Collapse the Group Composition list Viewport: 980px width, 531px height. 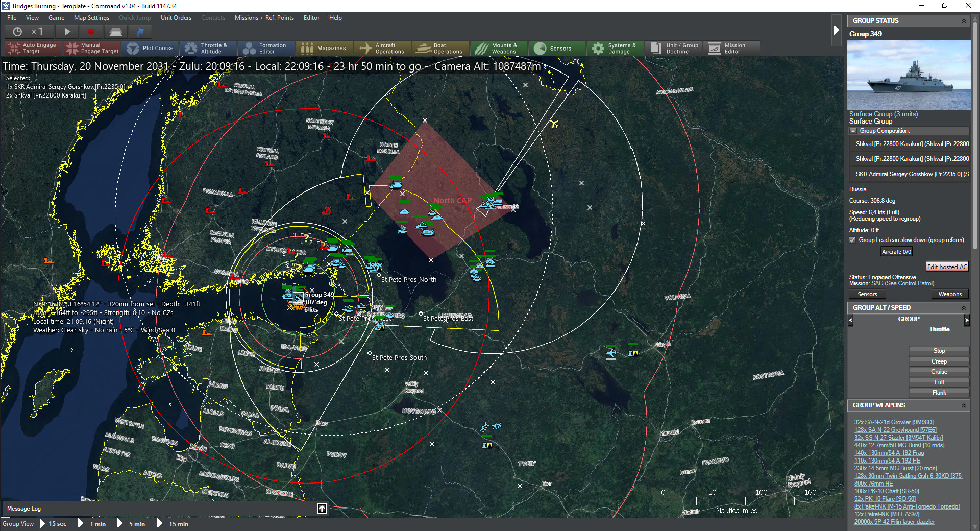853,131
